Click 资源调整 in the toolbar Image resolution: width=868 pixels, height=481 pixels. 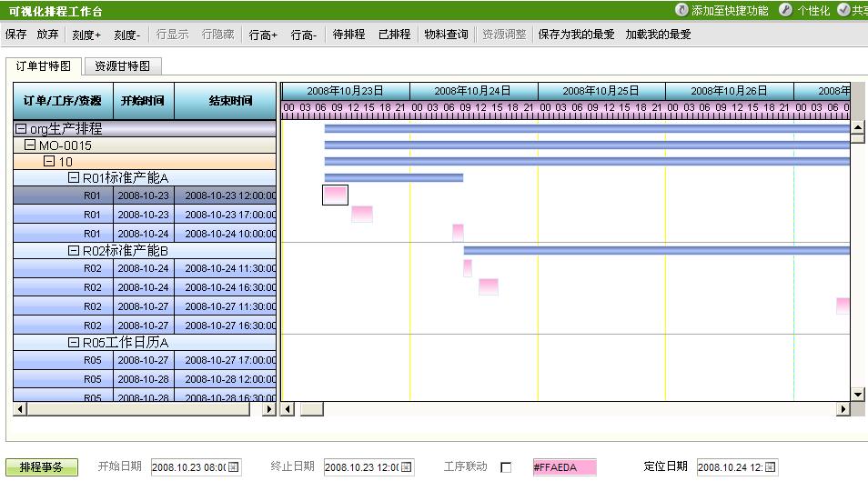coord(504,35)
